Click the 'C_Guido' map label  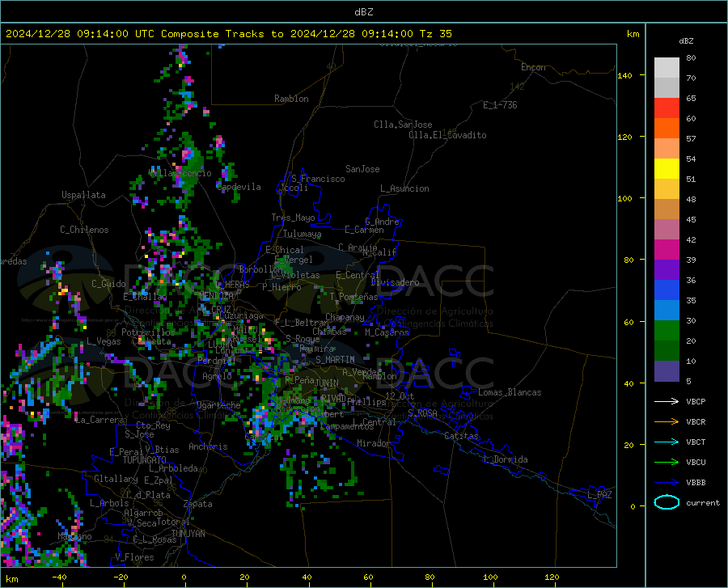click(108, 284)
